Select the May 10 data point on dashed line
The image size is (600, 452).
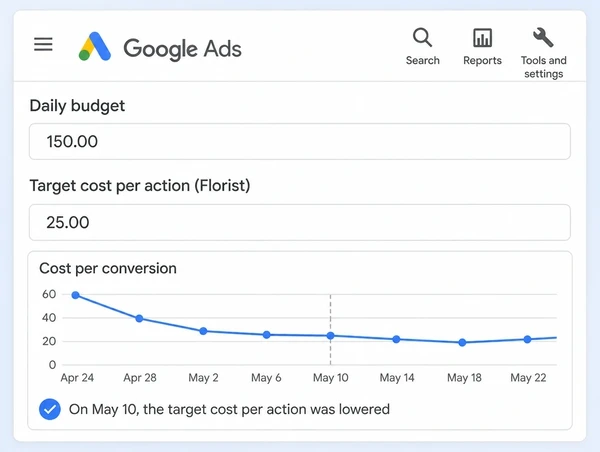point(331,336)
